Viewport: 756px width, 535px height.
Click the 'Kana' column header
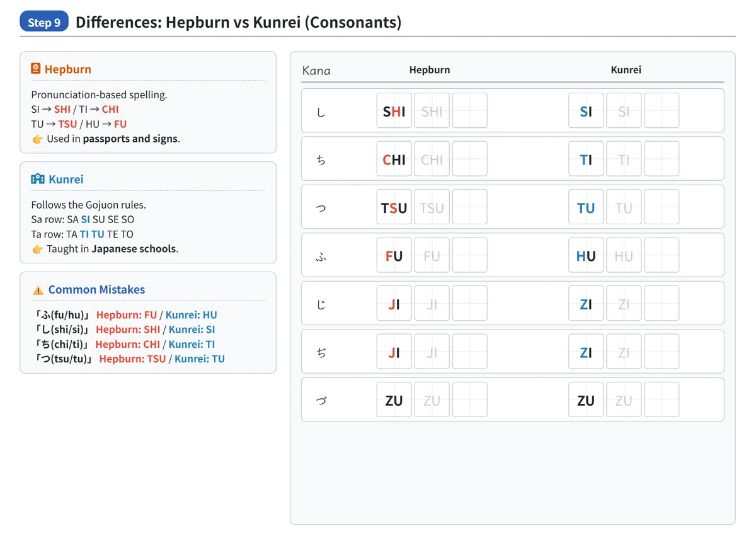coord(316,71)
